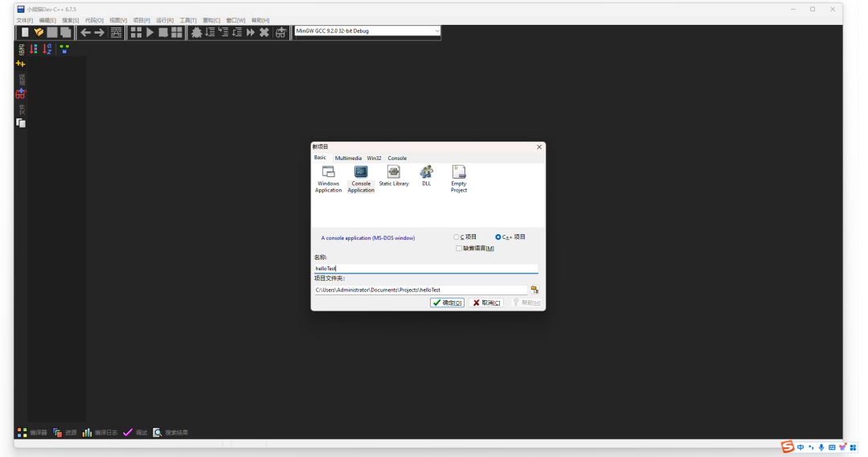Open the 编译日志 bottom panel tab
The width and height of the screenshot is (868, 457).
point(100,433)
